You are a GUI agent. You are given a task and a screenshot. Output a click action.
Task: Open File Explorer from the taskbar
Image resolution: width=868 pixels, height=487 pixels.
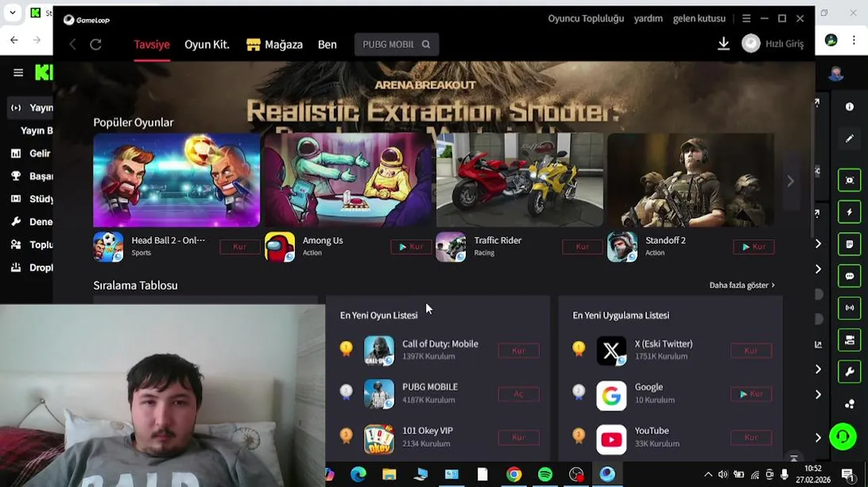(x=389, y=475)
